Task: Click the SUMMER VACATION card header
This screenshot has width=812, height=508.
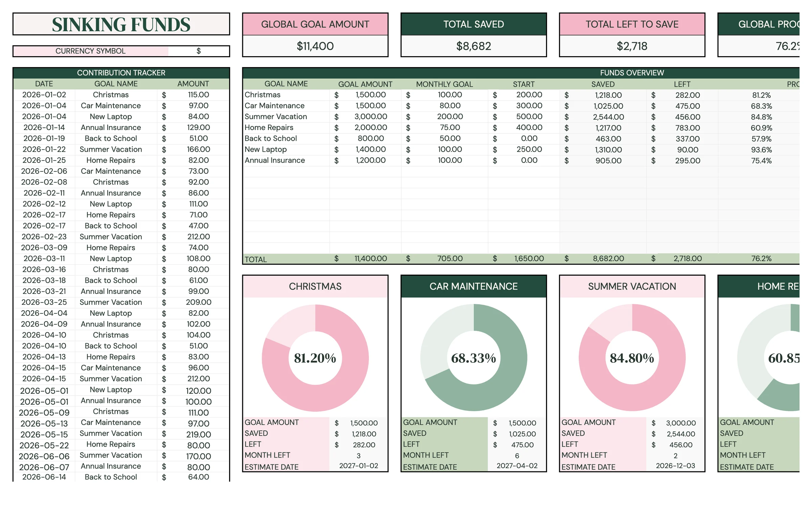Action: tap(632, 287)
